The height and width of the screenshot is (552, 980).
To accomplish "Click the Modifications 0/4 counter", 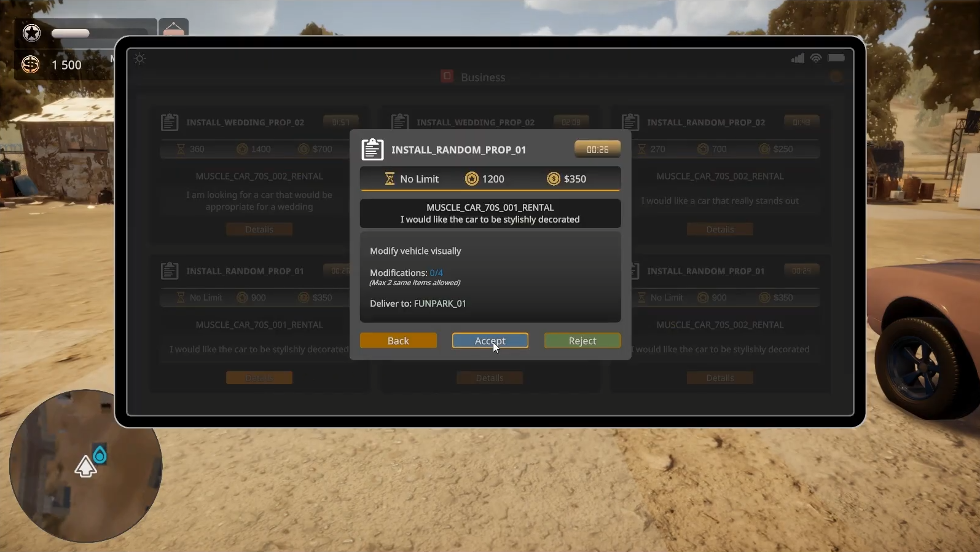I will pos(406,273).
